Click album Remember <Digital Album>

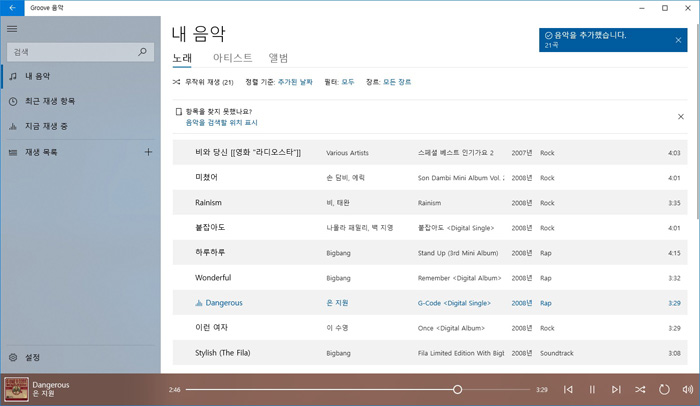tap(459, 278)
